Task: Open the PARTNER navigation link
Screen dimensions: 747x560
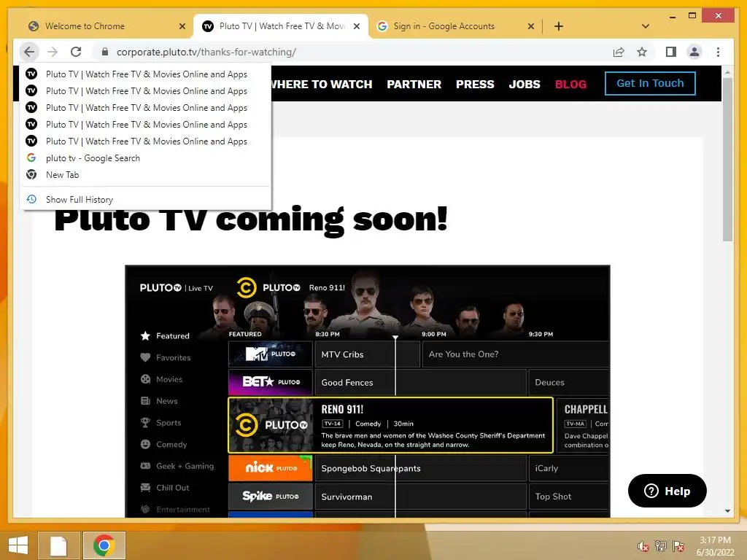Action: click(x=414, y=85)
